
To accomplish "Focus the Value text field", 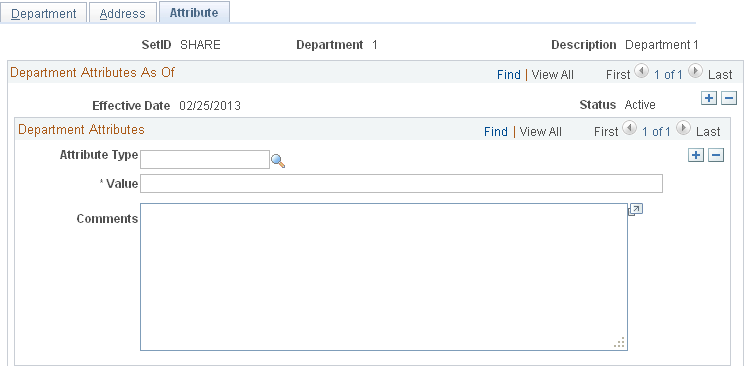I will click(401, 183).
